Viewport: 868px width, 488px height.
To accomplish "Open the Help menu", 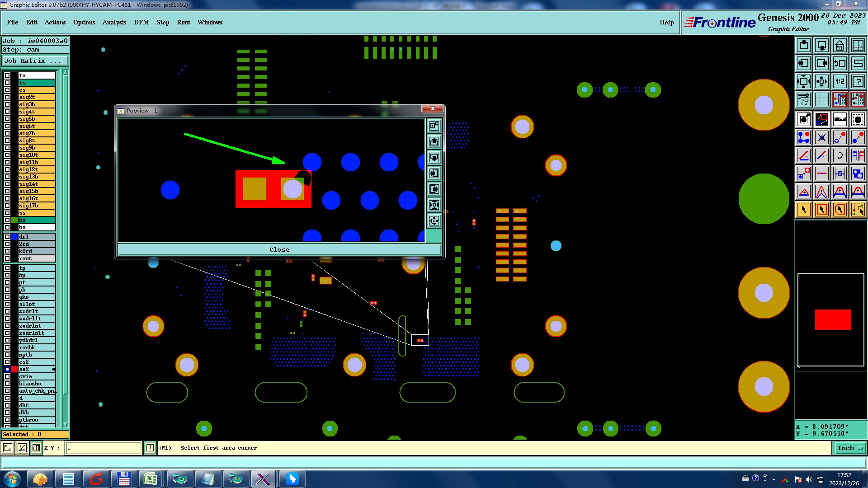I will [666, 22].
